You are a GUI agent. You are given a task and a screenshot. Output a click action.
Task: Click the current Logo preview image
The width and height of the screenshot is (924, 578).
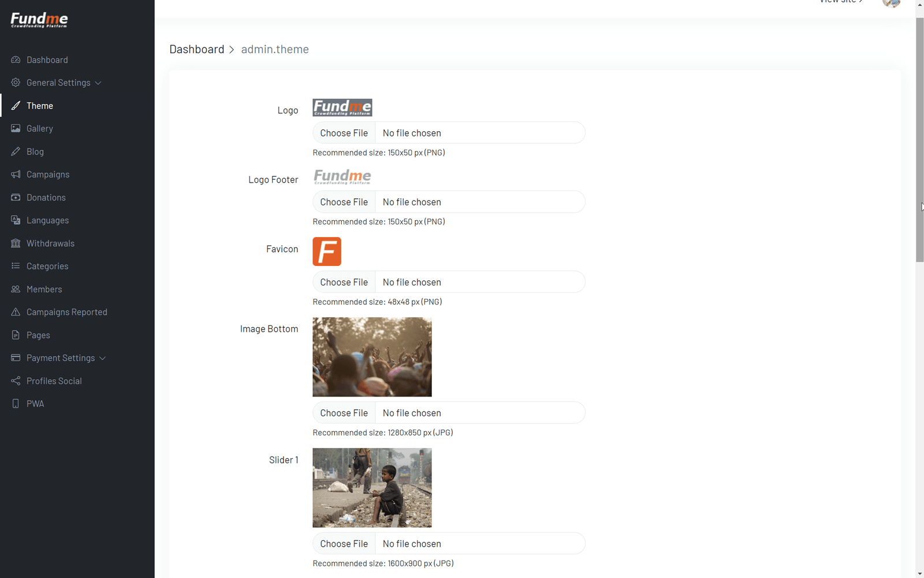click(x=342, y=108)
